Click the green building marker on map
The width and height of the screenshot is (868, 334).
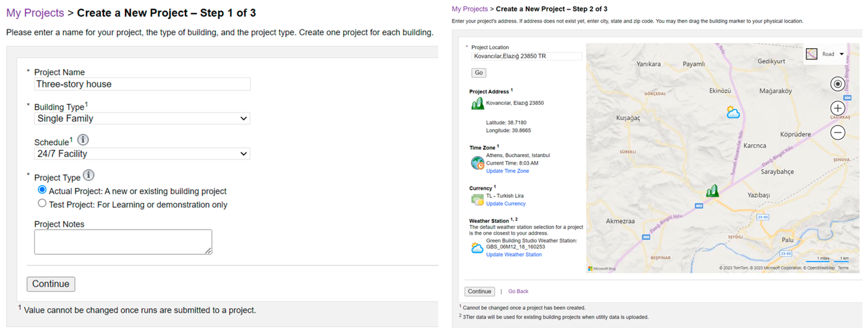[712, 191]
